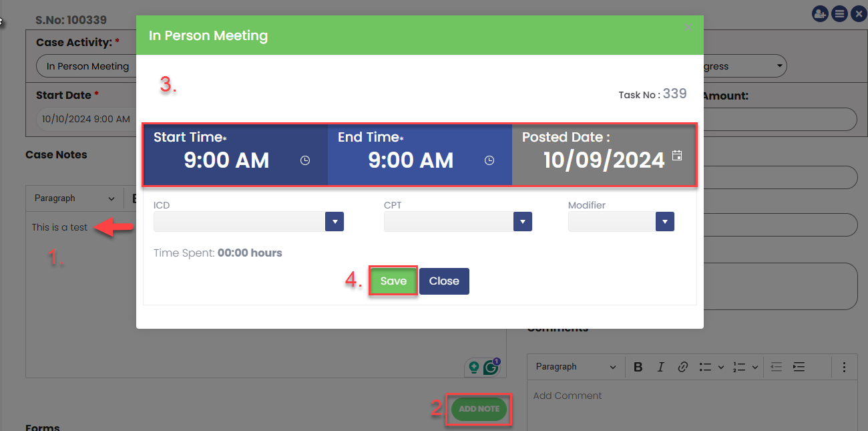Open the hamburger menu icon
Image resolution: width=868 pixels, height=431 pixels.
[839, 13]
